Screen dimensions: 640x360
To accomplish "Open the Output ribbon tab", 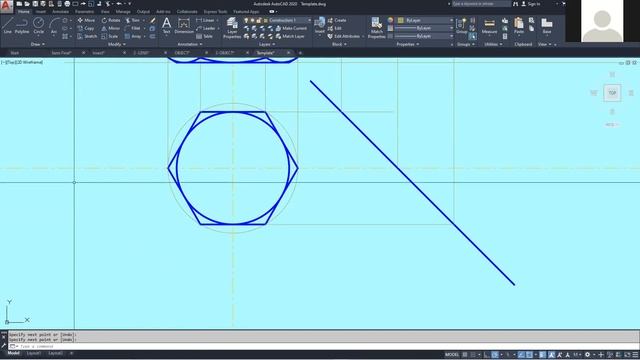I will point(143,12).
